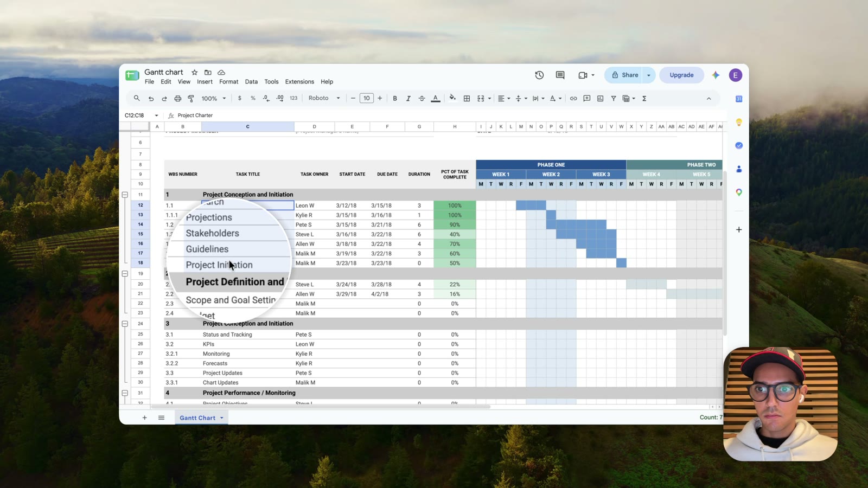The image size is (868, 488).
Task: Collapse the row group at row 11
Action: 125,195
